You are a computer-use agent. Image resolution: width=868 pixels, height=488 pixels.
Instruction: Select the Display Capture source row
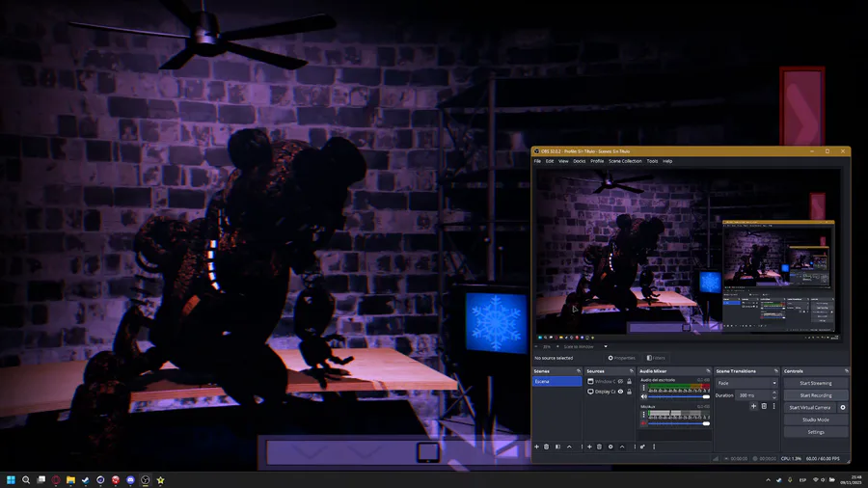tap(609, 392)
